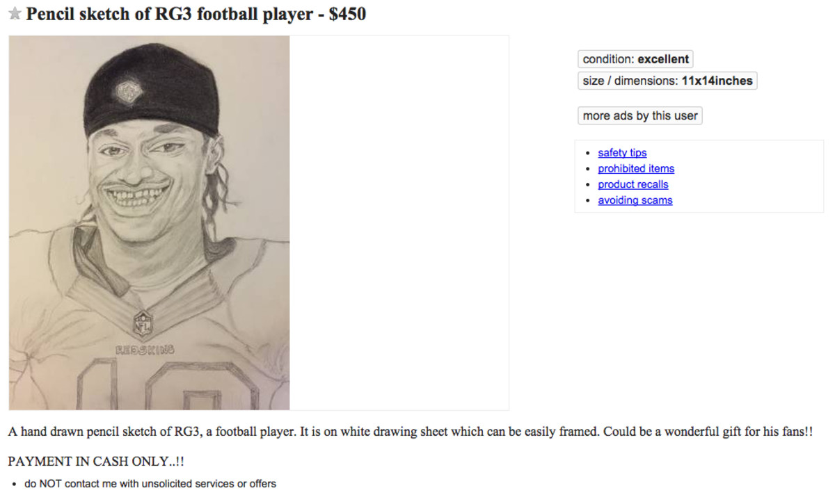This screenshot has width=835, height=504.
Task: Click the $450 price in the heading
Action: [347, 14]
